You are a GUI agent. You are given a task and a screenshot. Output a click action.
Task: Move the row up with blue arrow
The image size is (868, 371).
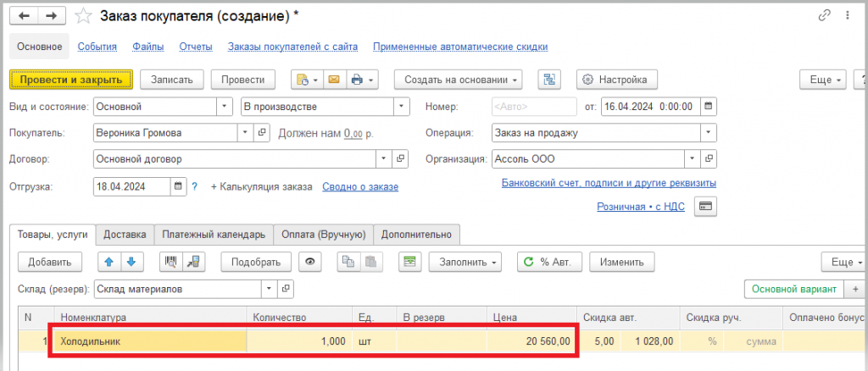tap(109, 262)
